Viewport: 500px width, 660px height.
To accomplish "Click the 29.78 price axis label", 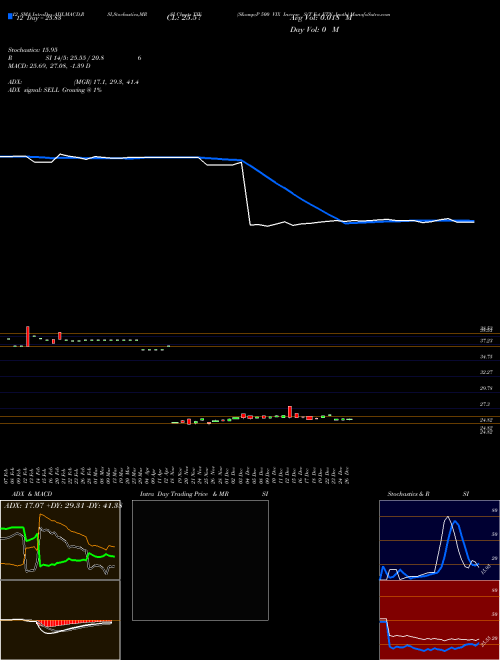I will 487,388.
